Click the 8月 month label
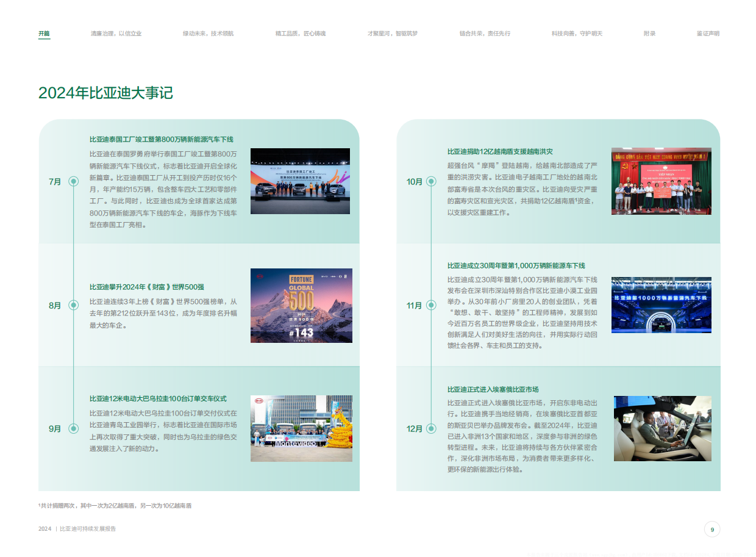Viewport: 756px width, 557px height. (x=55, y=305)
